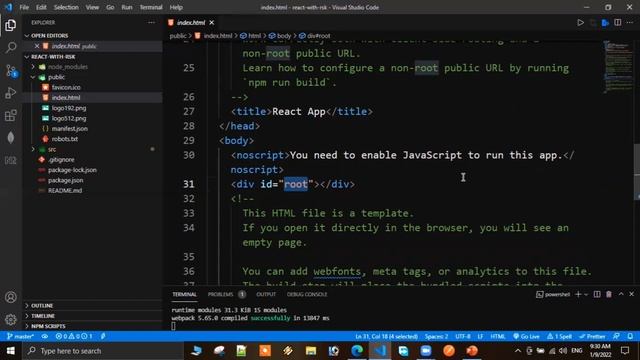Collapse the Open Editors section
The height and width of the screenshot is (360, 640).
[50, 36]
